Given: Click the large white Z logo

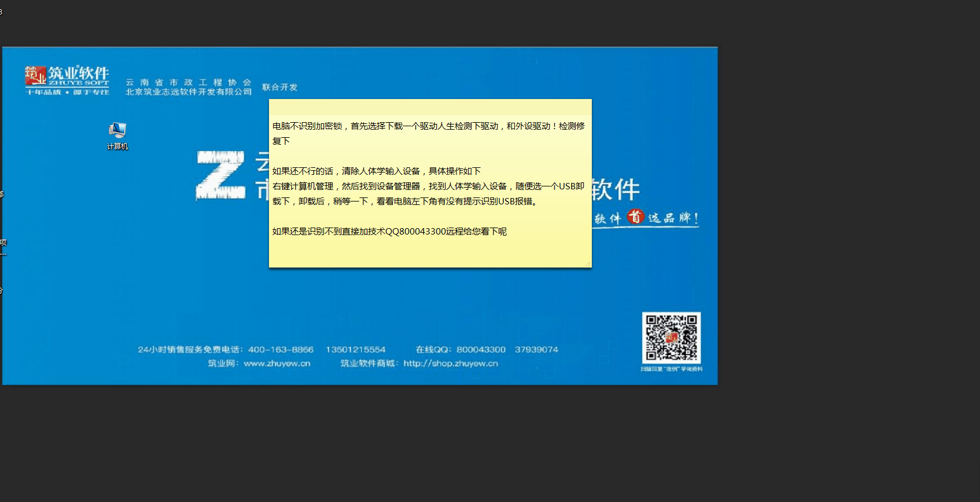Looking at the screenshot, I should (x=220, y=175).
